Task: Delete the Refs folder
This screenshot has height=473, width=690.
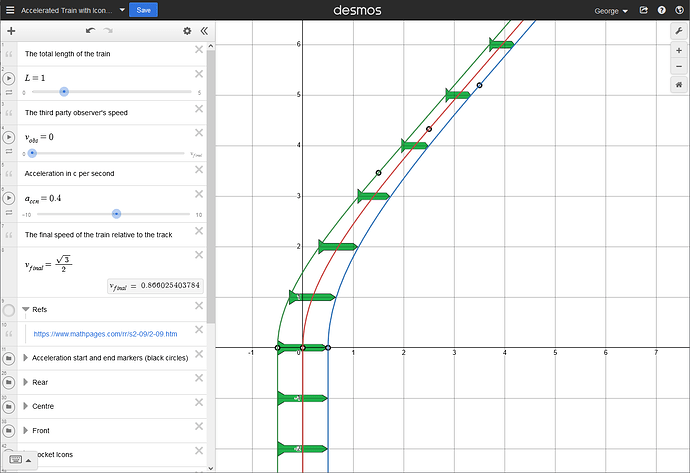Action: tap(199, 305)
